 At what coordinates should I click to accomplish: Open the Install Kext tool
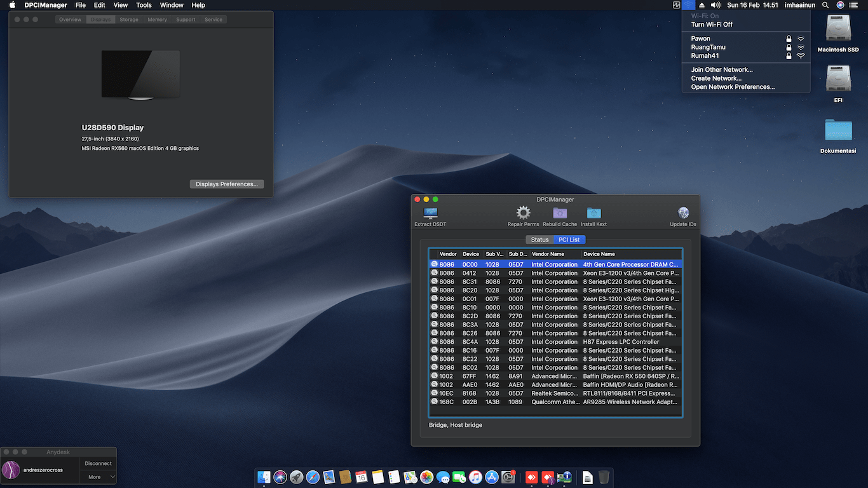click(x=593, y=213)
